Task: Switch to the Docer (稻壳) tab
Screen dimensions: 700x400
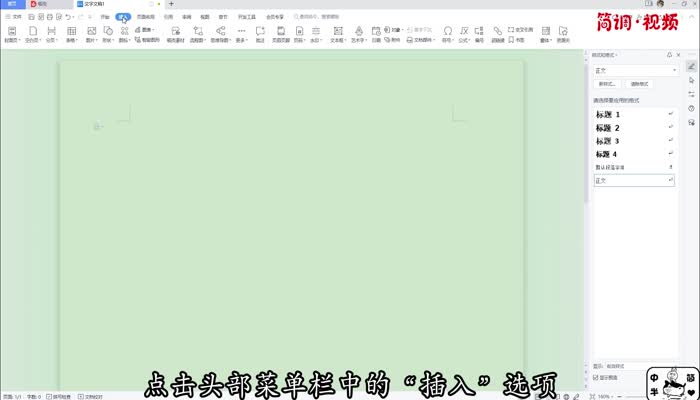Action: 50,4
